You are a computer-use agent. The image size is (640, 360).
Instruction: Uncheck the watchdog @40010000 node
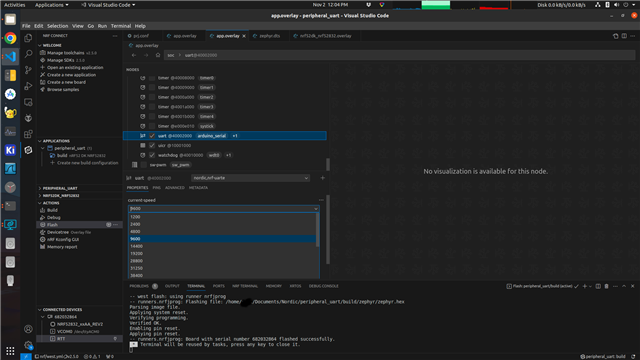coord(152,155)
